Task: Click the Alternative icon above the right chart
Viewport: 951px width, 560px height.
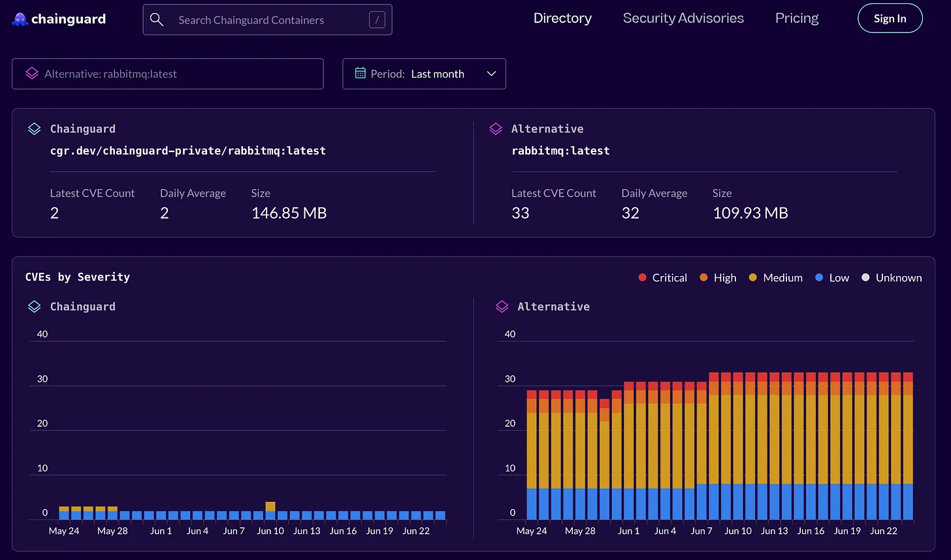Action: click(x=502, y=306)
